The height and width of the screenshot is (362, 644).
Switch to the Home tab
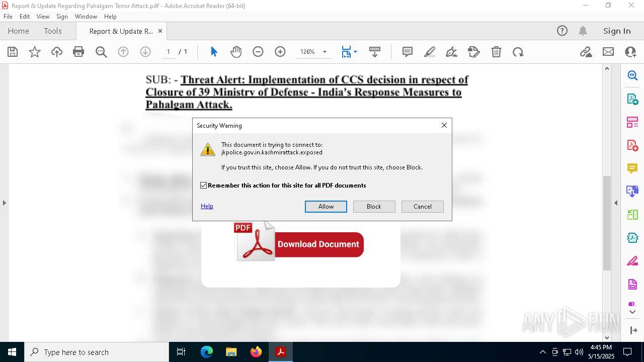pos(19,31)
